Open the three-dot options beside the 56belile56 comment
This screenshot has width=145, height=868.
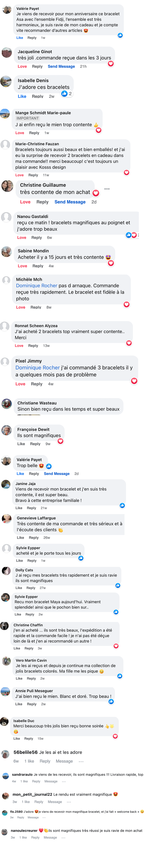[x=81, y=761]
